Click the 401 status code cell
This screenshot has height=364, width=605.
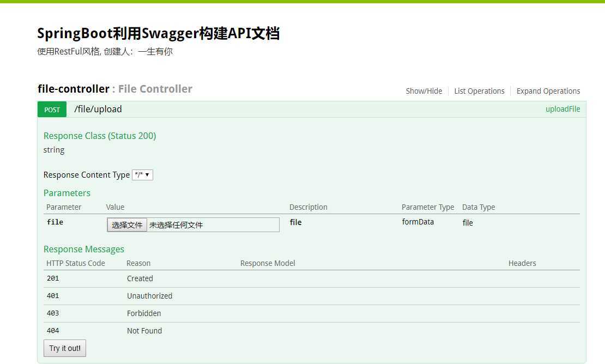tap(53, 296)
